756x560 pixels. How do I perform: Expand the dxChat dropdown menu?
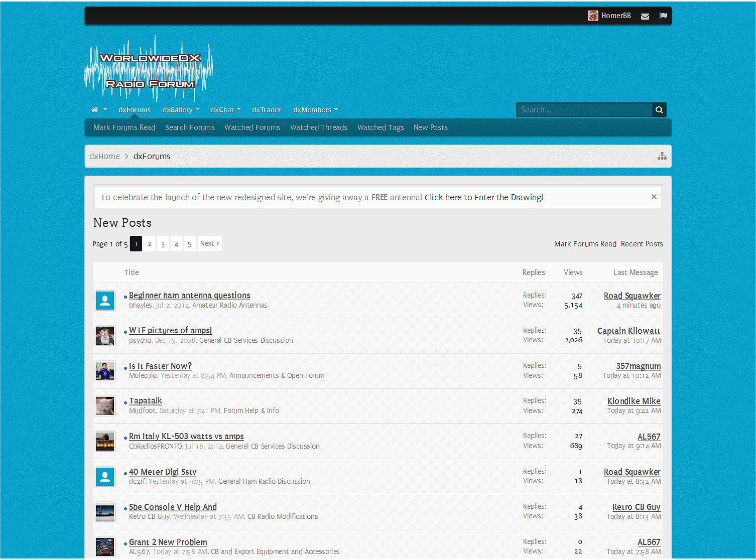[238, 110]
